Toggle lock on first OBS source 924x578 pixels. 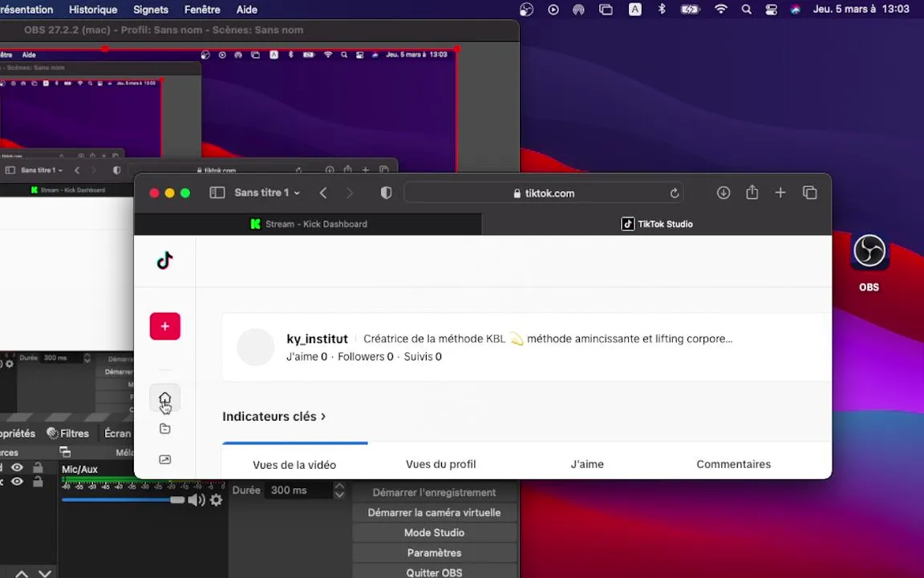click(38, 467)
